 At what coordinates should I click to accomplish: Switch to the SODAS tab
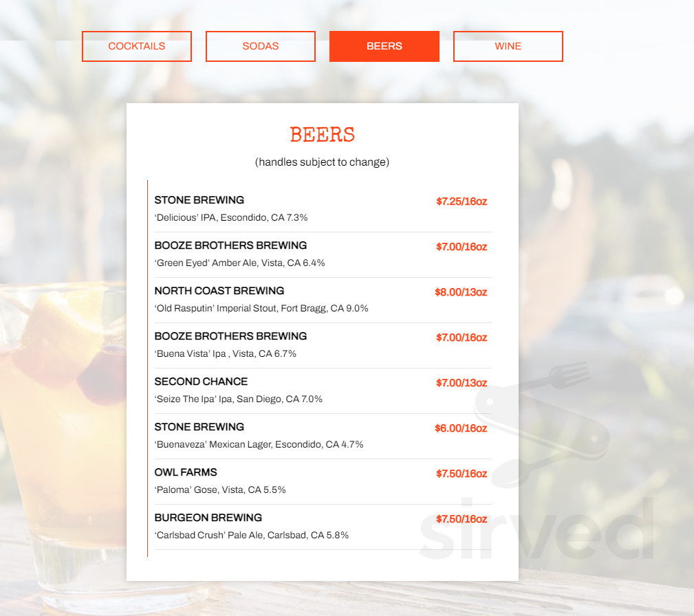[260, 46]
